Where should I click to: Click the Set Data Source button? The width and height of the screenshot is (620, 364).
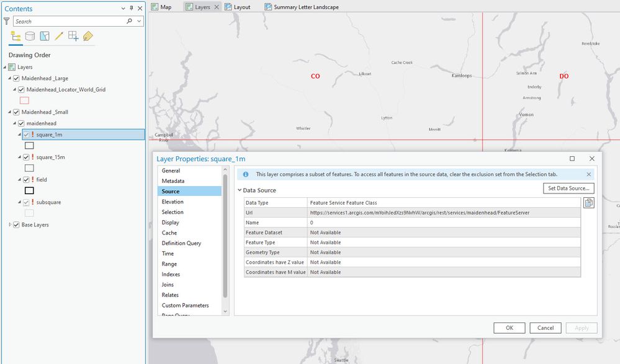[568, 189]
